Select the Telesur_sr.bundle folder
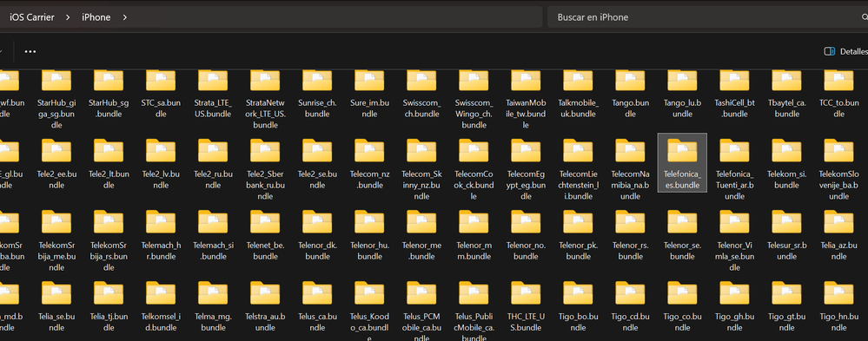 point(786,234)
